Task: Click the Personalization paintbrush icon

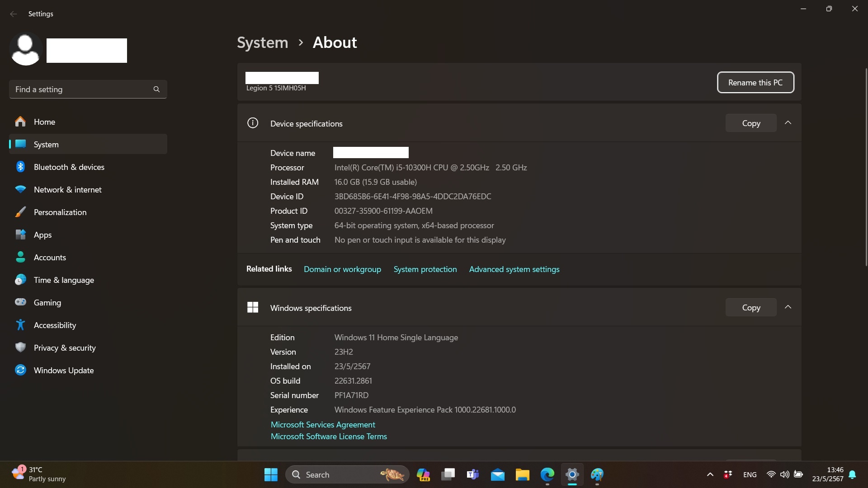Action: click(x=20, y=212)
